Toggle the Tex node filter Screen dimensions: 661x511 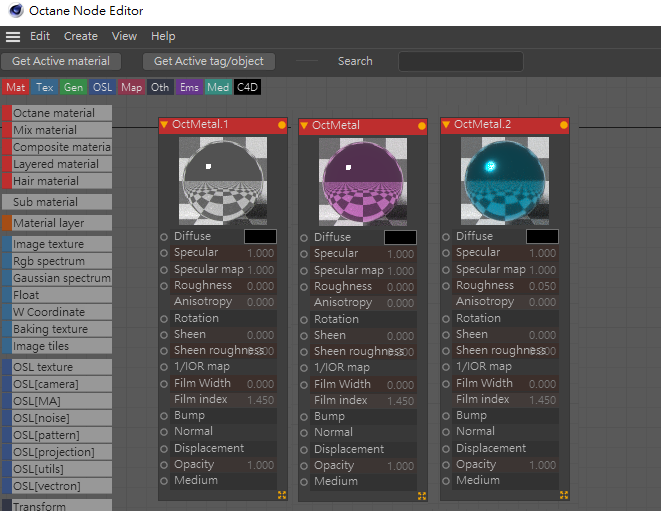click(45, 87)
